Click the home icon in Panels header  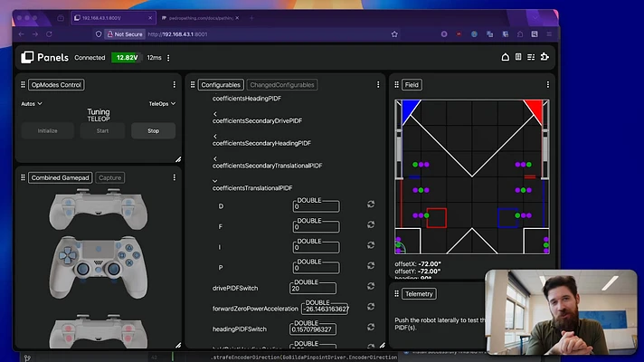pos(506,57)
